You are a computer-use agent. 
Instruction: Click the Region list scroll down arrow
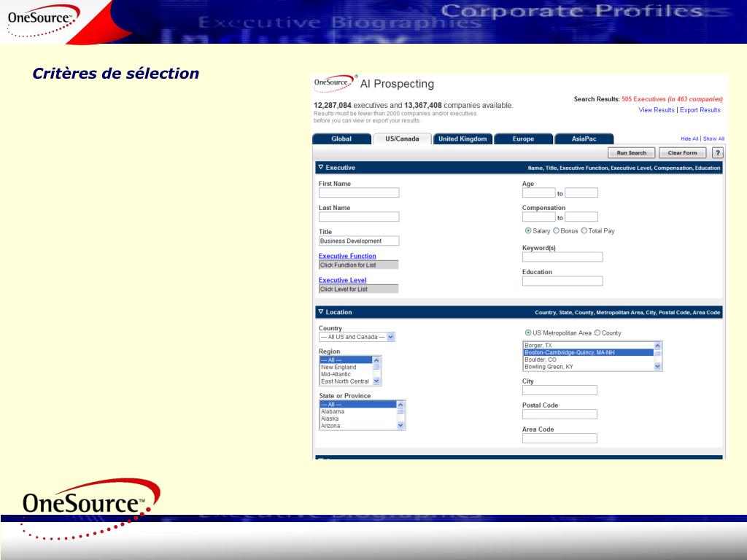376,381
